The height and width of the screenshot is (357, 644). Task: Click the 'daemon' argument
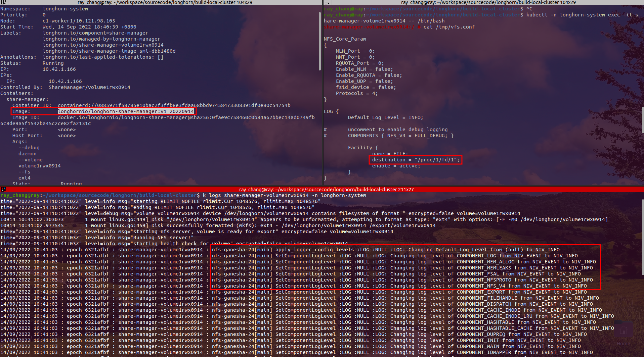[28, 154]
